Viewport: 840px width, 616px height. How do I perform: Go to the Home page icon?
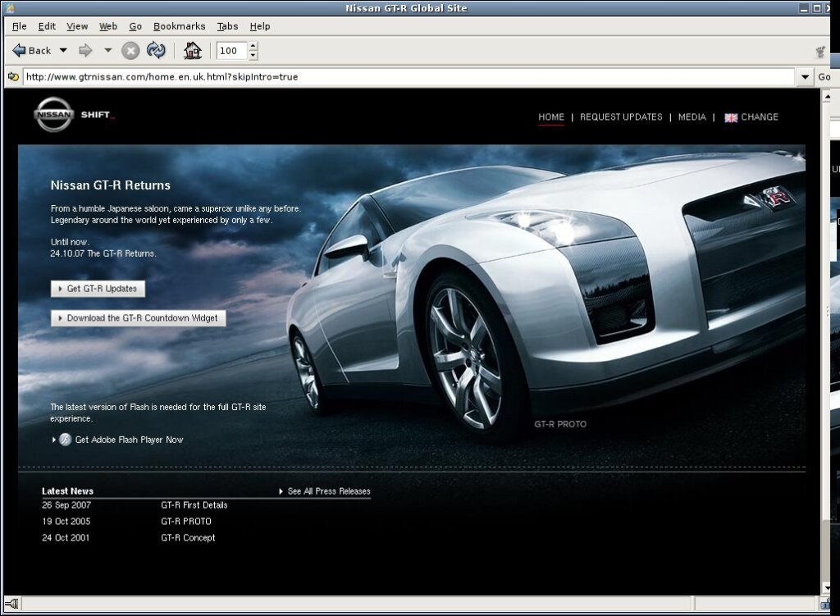tap(193, 51)
